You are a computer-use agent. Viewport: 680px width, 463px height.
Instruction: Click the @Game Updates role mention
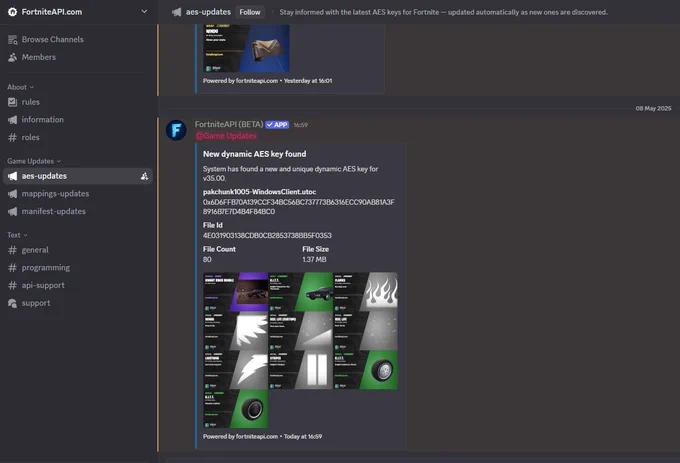(226, 136)
